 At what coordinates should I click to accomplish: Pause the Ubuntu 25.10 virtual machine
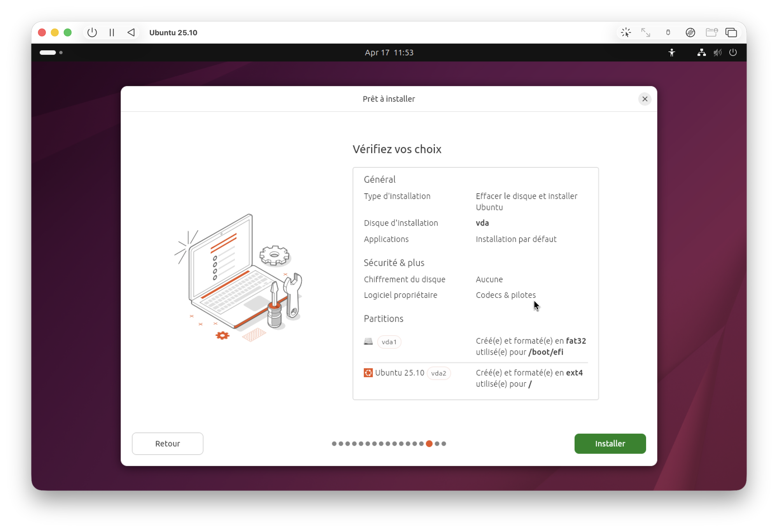tap(112, 33)
